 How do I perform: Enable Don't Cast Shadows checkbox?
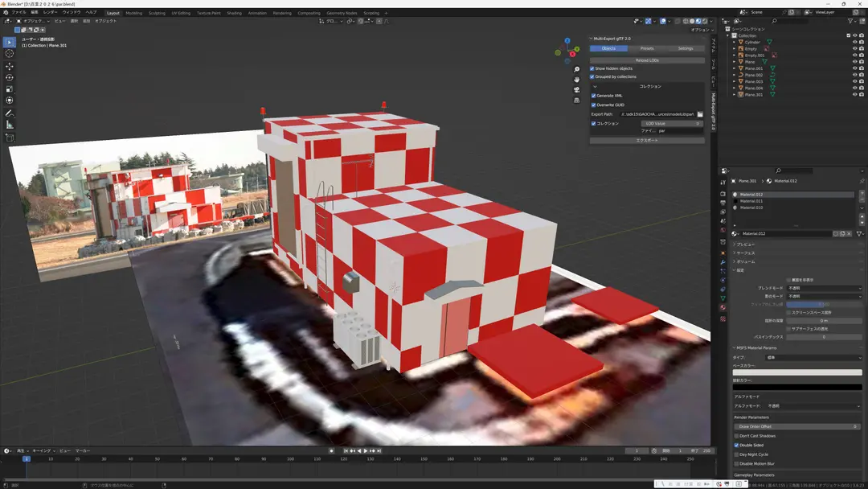736,436
